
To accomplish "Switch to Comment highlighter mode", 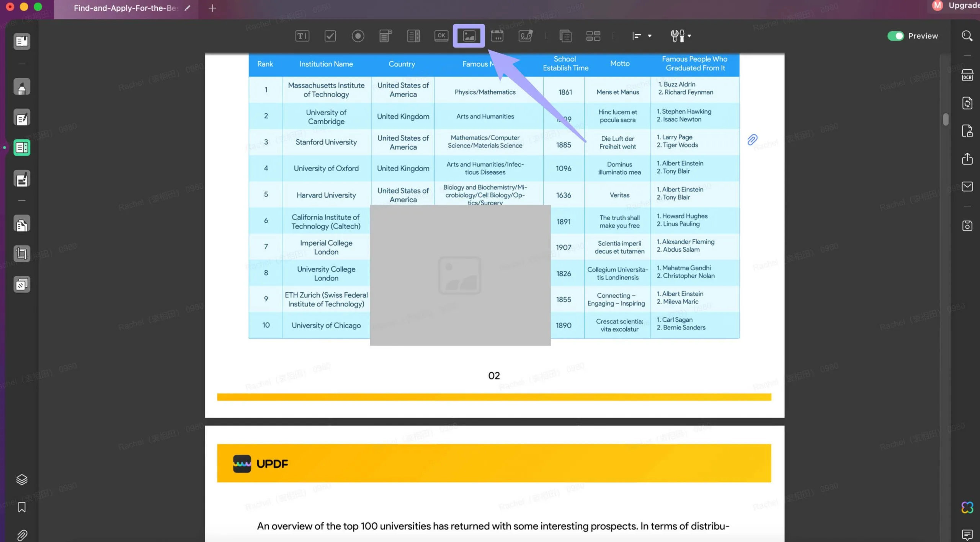I will 22,87.
